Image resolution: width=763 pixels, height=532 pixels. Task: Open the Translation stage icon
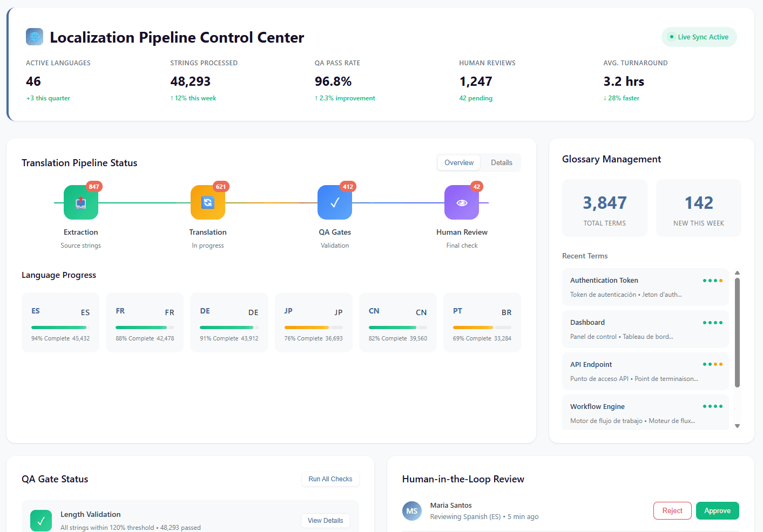pos(208,202)
